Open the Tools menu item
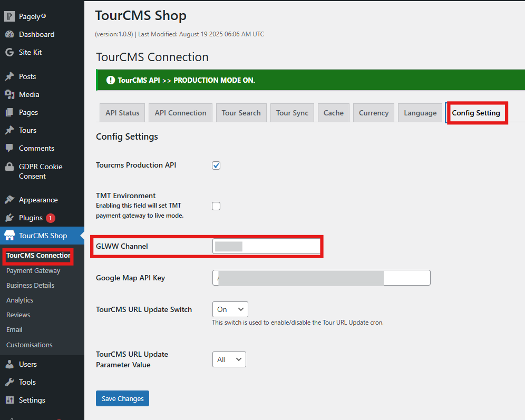This screenshot has height=420, width=525. click(x=27, y=382)
